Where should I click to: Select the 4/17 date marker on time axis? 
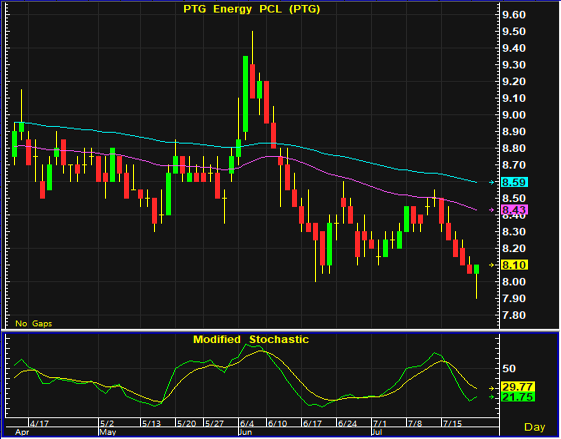39,424
